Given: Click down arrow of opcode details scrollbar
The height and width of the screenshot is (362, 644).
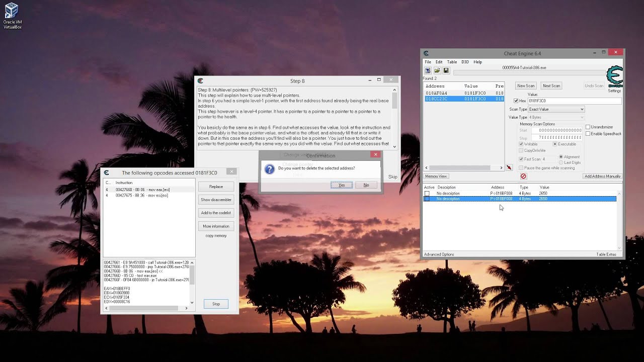Looking at the screenshot, I should click(x=192, y=303).
